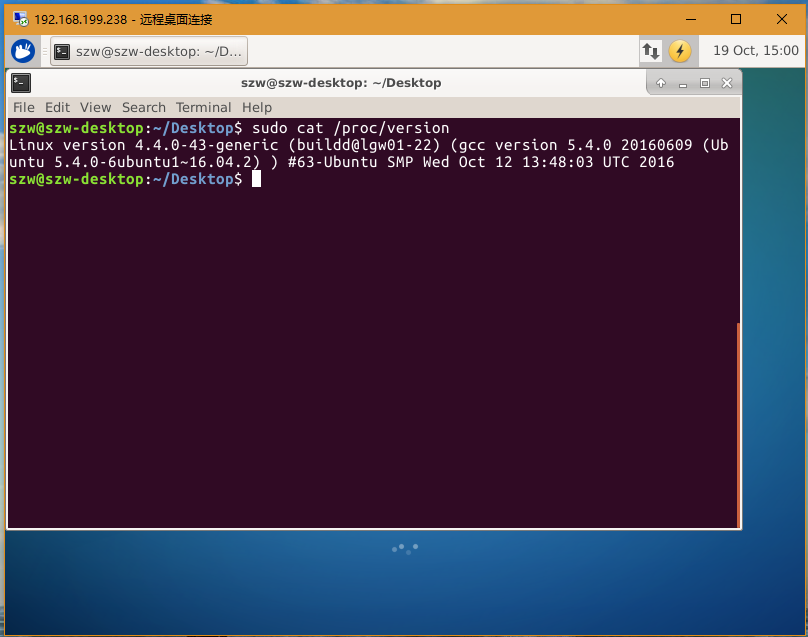Viewport: 808px width, 637px height.
Task: Click the network up/down arrows tray icon
Action: click(651, 51)
